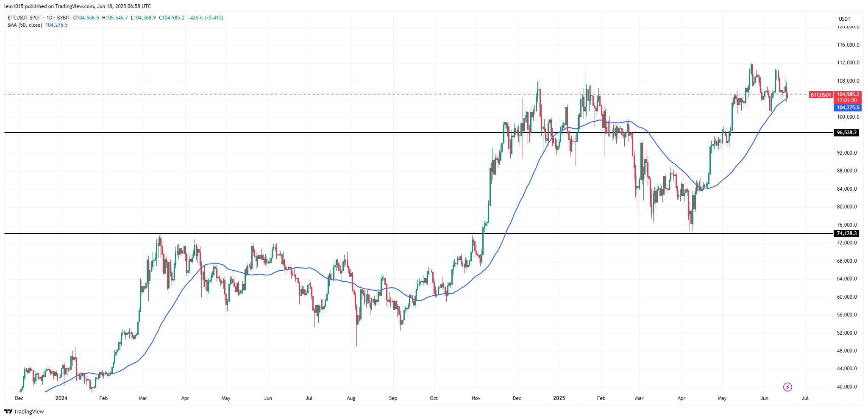Click the low value L104,368.9

tap(143, 18)
